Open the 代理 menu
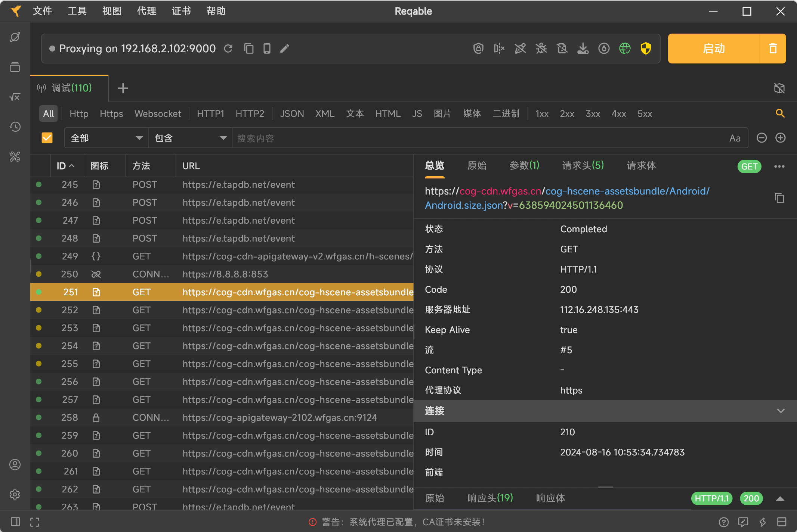 (x=146, y=11)
